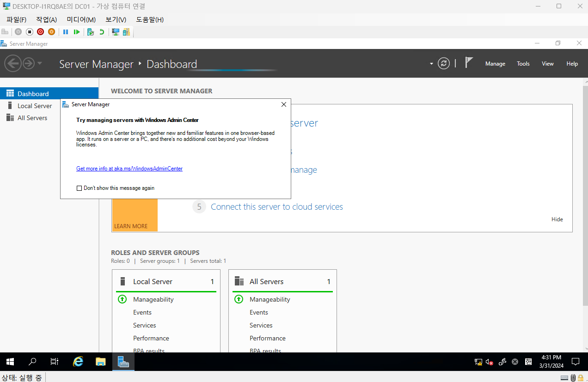Open the Tools menu
588x382 pixels.
[523, 64]
